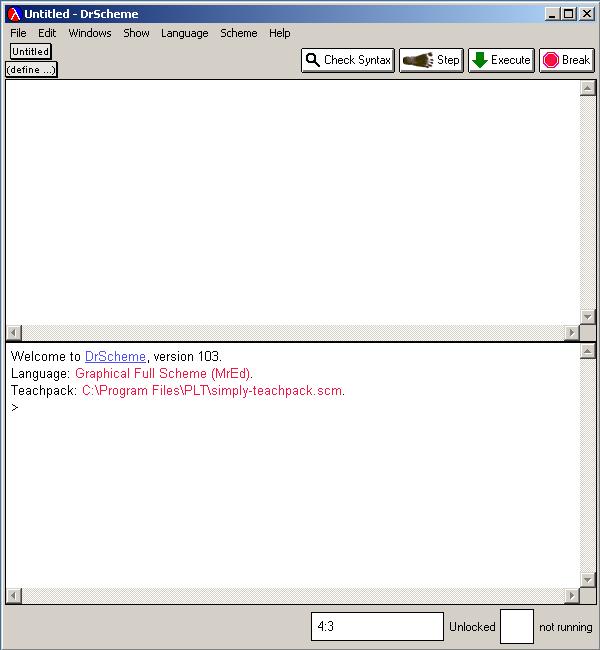Click the right arrow of the interactions horizontal scrollbar
The height and width of the screenshot is (650, 600).
coord(572,596)
